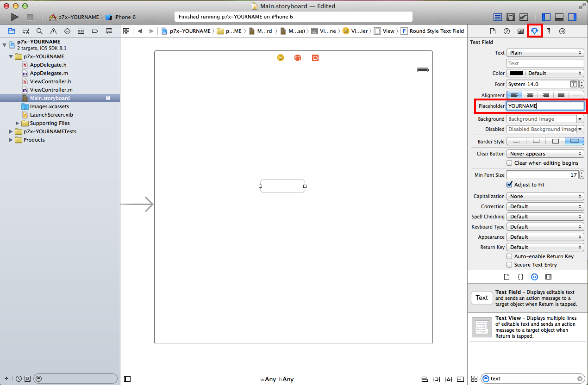Expand the p7x-YOURNAMETests group
The height and width of the screenshot is (385, 588).
tap(11, 131)
